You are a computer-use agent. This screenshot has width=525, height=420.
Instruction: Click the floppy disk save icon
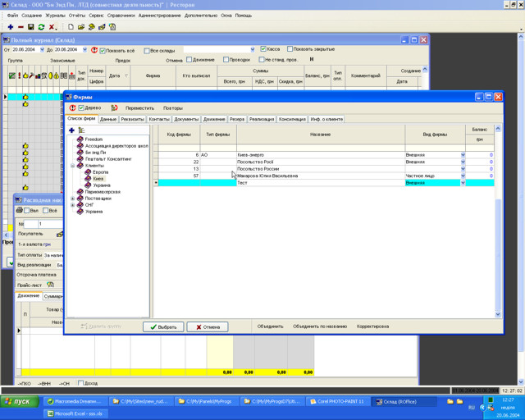(30, 27)
